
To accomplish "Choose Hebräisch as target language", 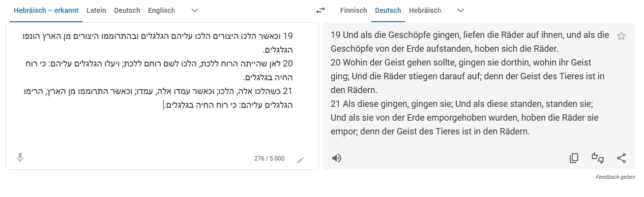I will (x=425, y=10).
